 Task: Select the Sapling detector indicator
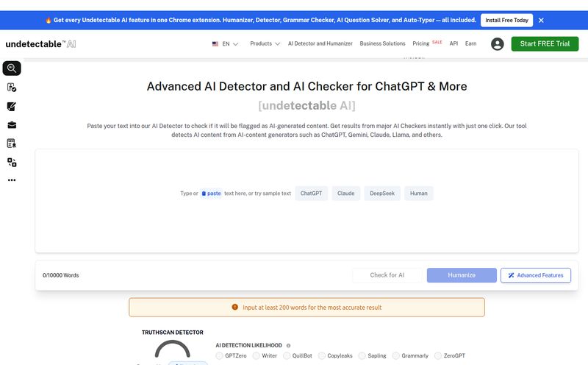362,355
